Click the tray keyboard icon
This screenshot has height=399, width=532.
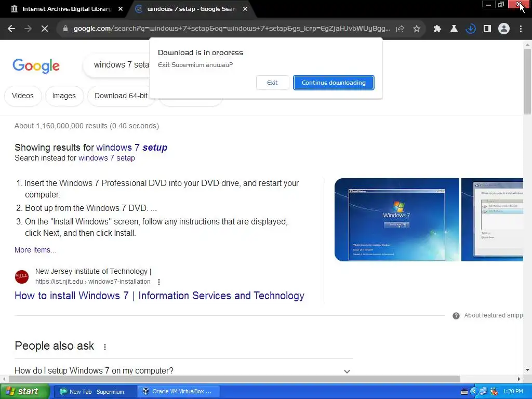(x=464, y=392)
